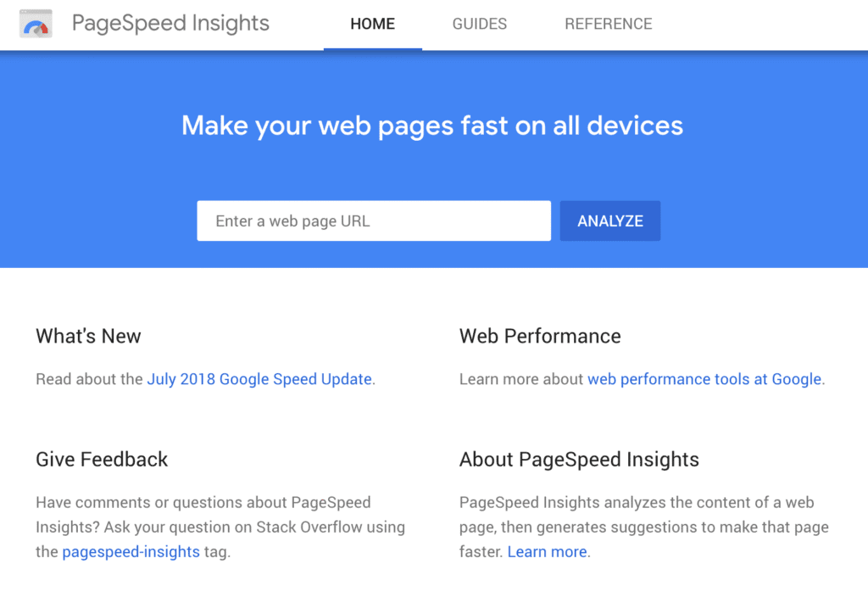Open the July 2018 Google Speed Update link
Image resolution: width=868 pixels, height=603 pixels.
pos(259,379)
